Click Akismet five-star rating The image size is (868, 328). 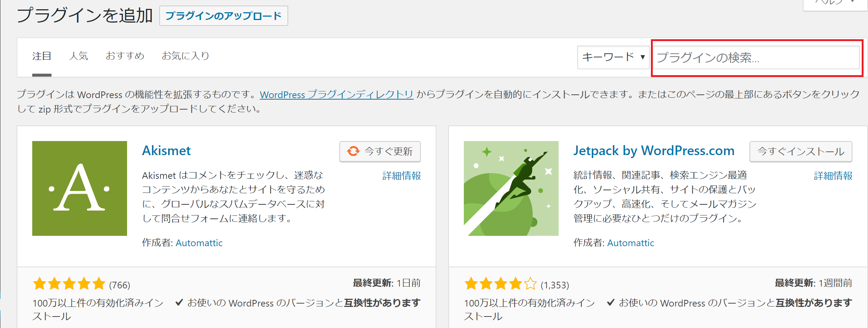coord(69,284)
